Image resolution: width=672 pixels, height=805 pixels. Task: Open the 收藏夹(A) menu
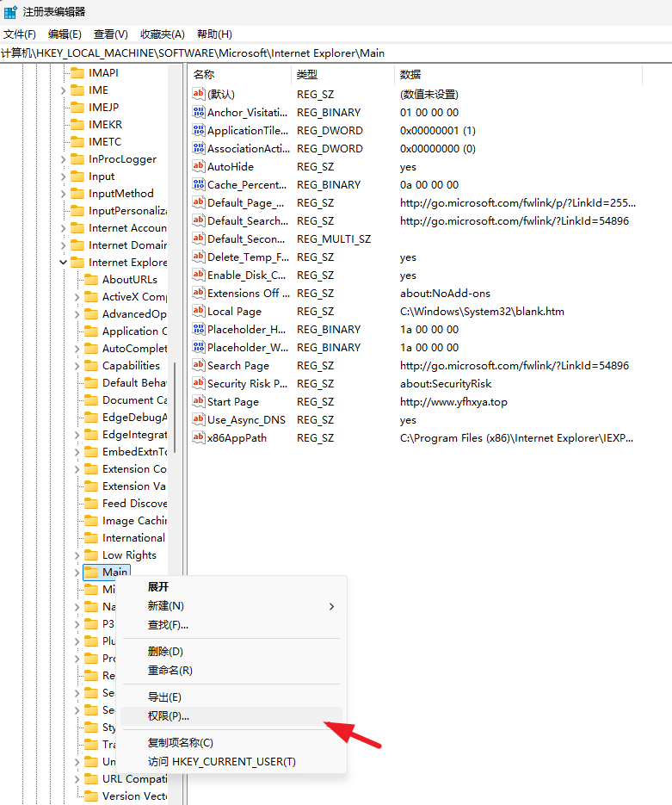coord(163,34)
